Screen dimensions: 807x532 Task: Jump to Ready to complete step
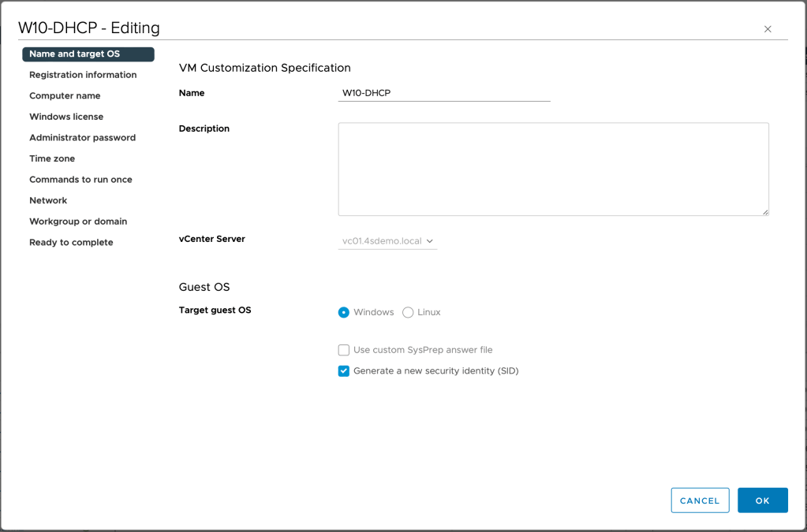[x=71, y=243]
